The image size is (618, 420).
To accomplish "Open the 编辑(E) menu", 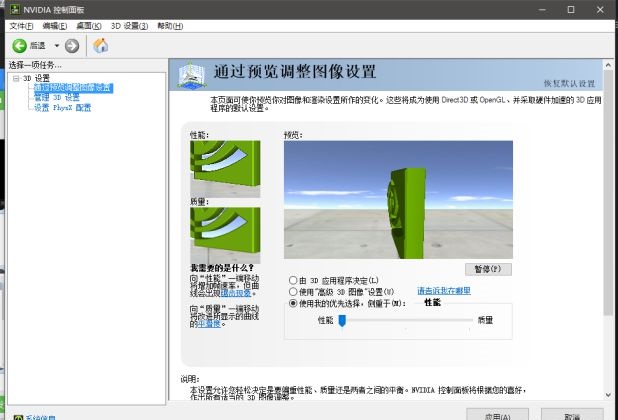I will (55, 26).
